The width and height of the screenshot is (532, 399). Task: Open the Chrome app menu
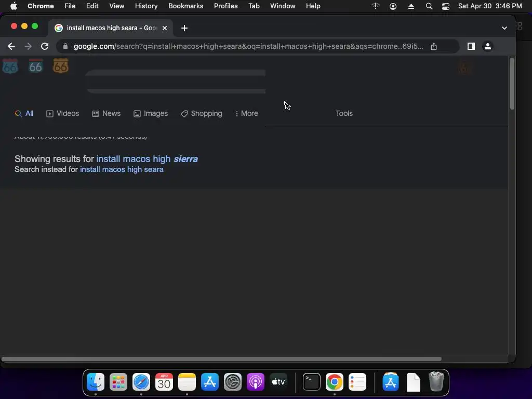(41, 6)
